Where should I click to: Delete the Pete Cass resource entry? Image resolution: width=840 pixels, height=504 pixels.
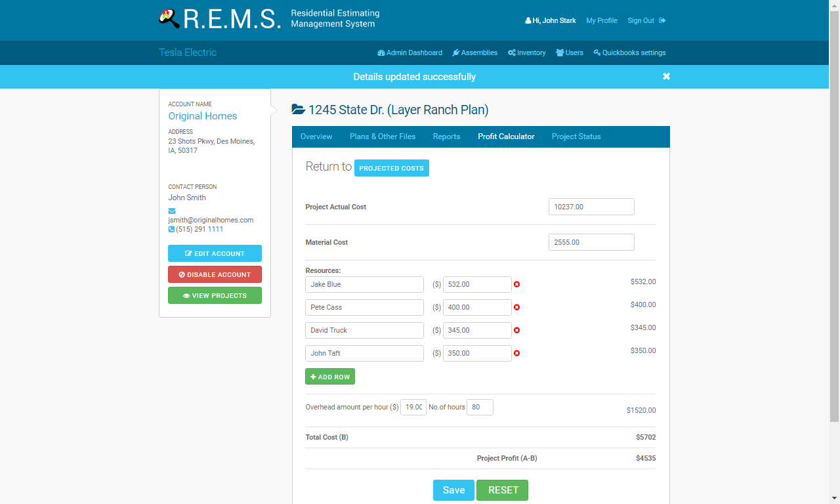pos(516,307)
